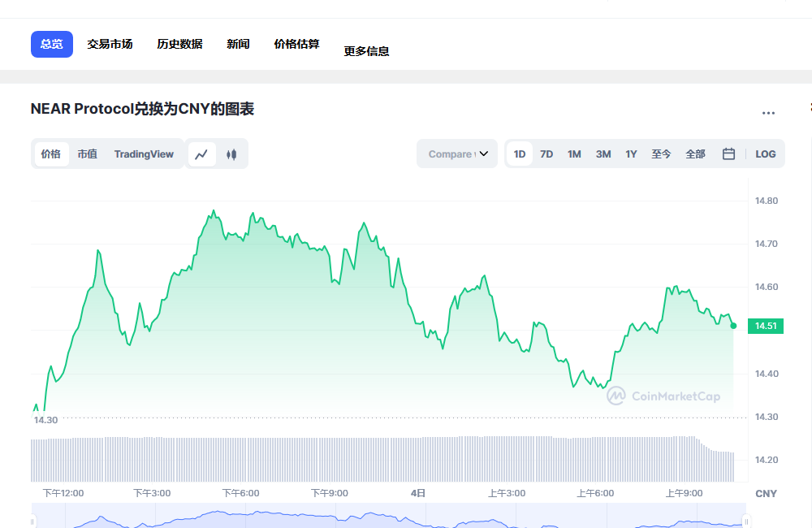Viewport: 812px width, 528px height.
Task: Select the 价格 chart mode
Action: pos(51,154)
